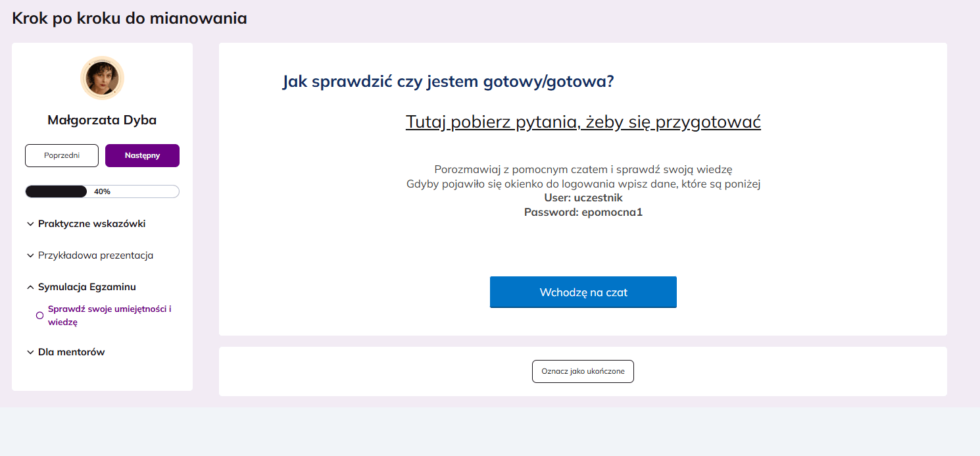
Task: Click the Krok po kroku do mianowania title
Action: 130,18
